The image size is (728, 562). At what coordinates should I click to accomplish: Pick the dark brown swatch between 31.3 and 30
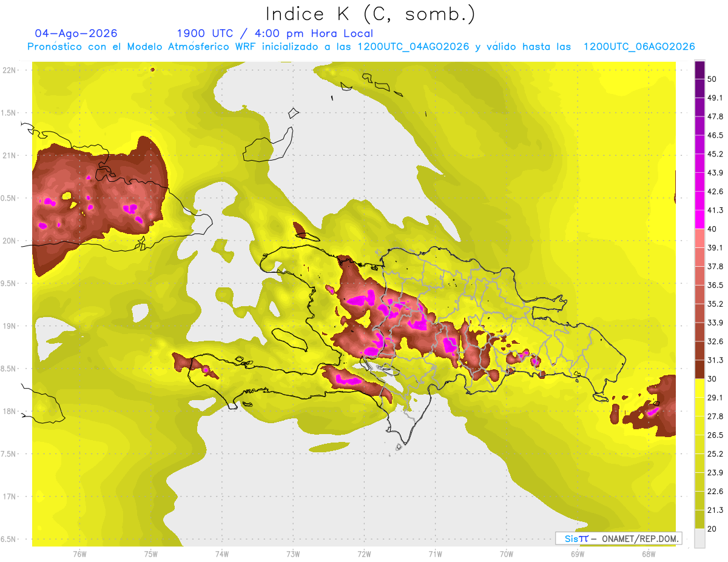pyautogui.click(x=699, y=369)
